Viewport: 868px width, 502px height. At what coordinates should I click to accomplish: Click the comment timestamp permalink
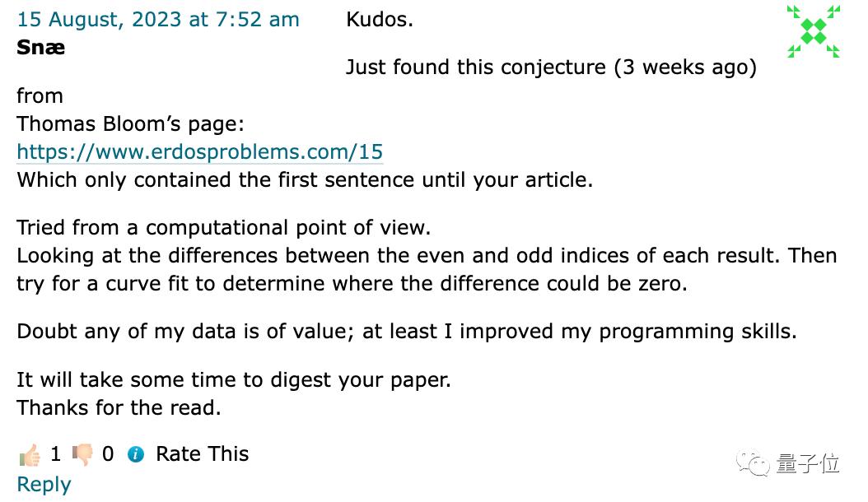(159, 19)
